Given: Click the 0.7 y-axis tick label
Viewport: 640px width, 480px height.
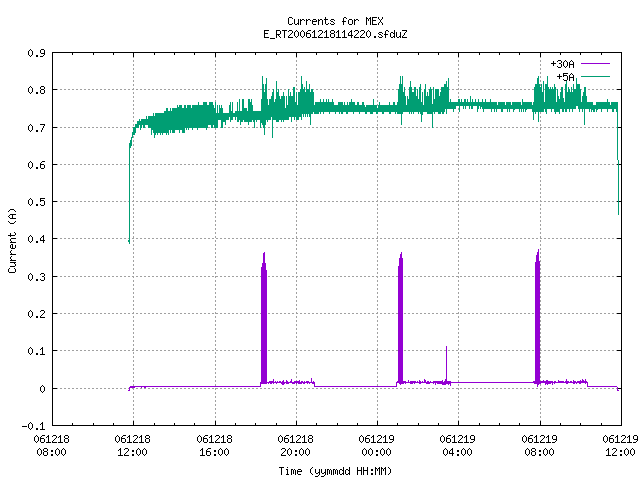Looking at the screenshot, I should coord(36,128).
